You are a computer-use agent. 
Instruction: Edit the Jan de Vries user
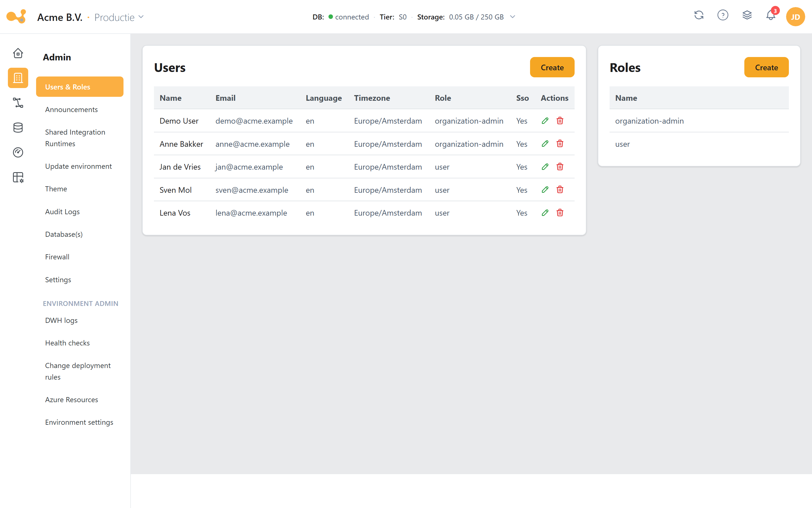click(x=545, y=167)
